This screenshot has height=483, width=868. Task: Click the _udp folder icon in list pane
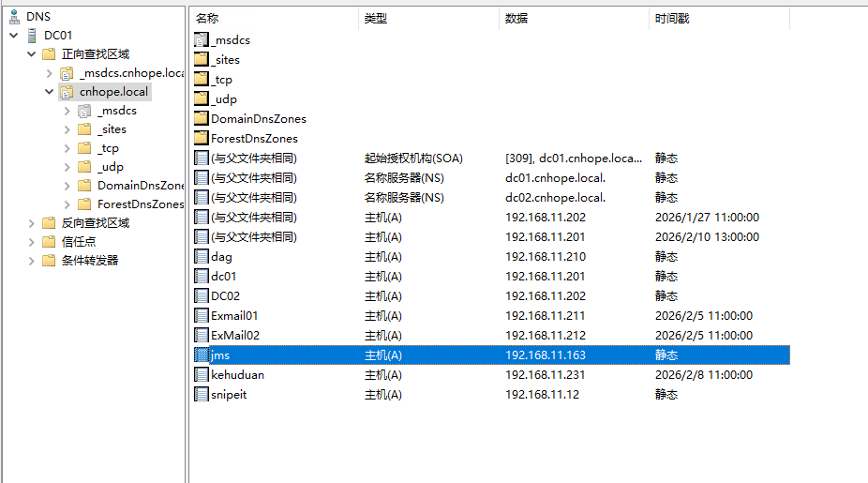(x=202, y=98)
